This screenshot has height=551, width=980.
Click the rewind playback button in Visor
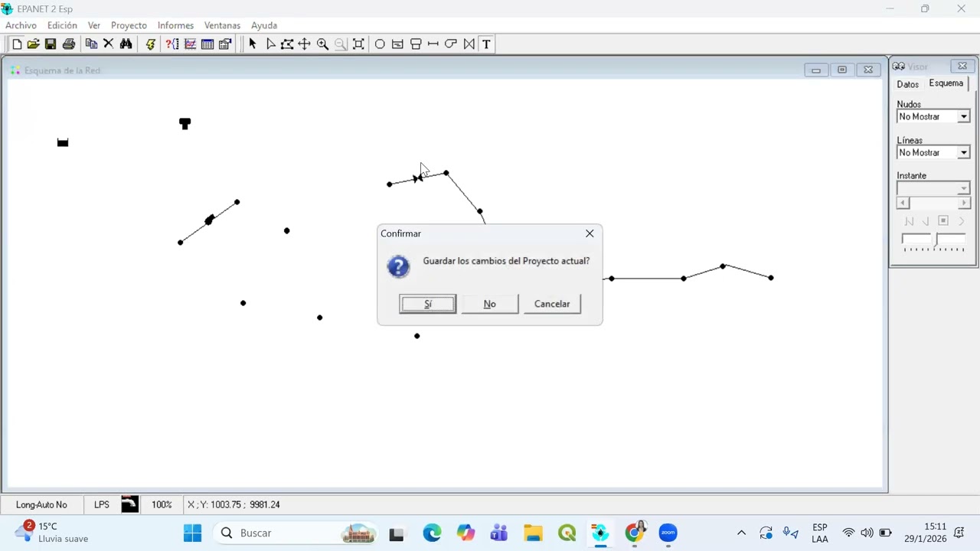[x=909, y=221]
